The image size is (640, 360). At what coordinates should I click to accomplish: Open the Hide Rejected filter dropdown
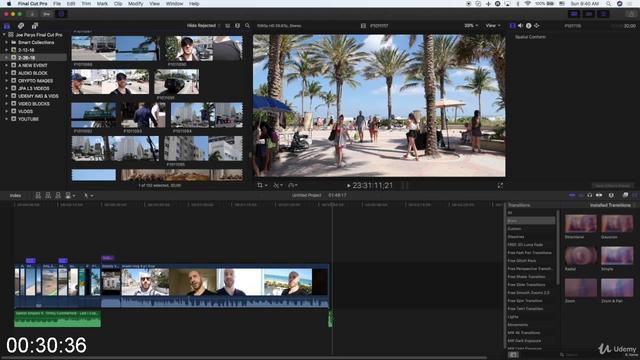(x=203, y=26)
